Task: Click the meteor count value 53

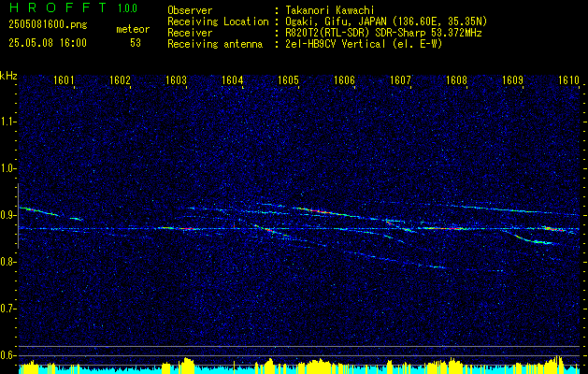Action: 136,43
